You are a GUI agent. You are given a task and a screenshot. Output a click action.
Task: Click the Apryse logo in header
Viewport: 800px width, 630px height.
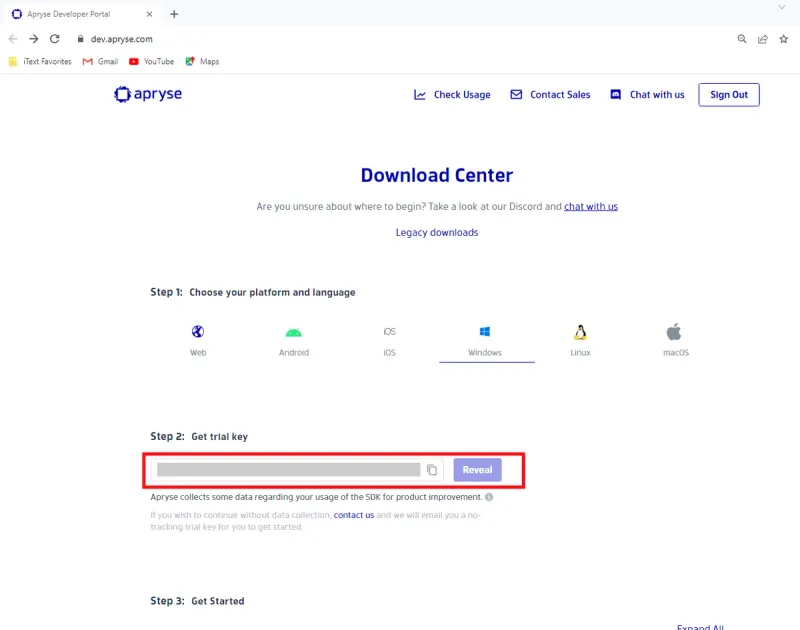[148, 94]
